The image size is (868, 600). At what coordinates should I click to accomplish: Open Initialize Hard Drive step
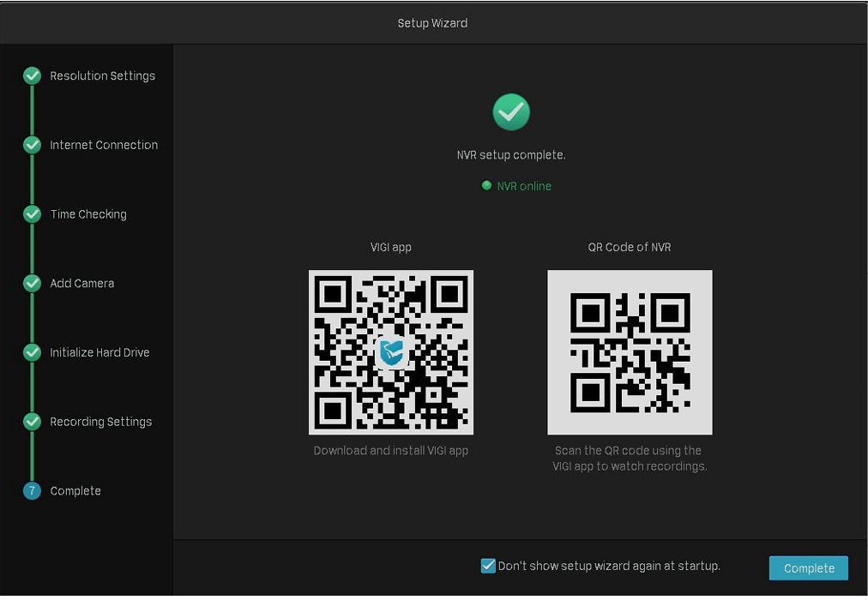99,352
